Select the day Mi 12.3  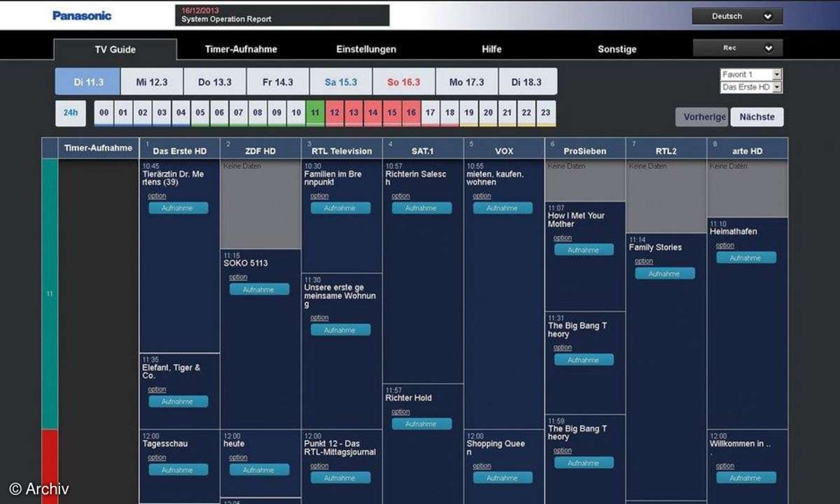[x=152, y=82]
